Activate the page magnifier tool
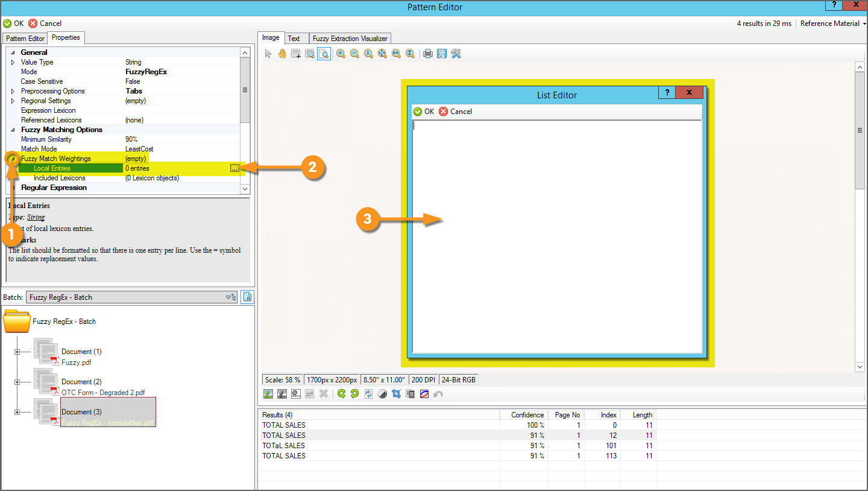868x491 pixels. pyautogui.click(x=324, y=54)
